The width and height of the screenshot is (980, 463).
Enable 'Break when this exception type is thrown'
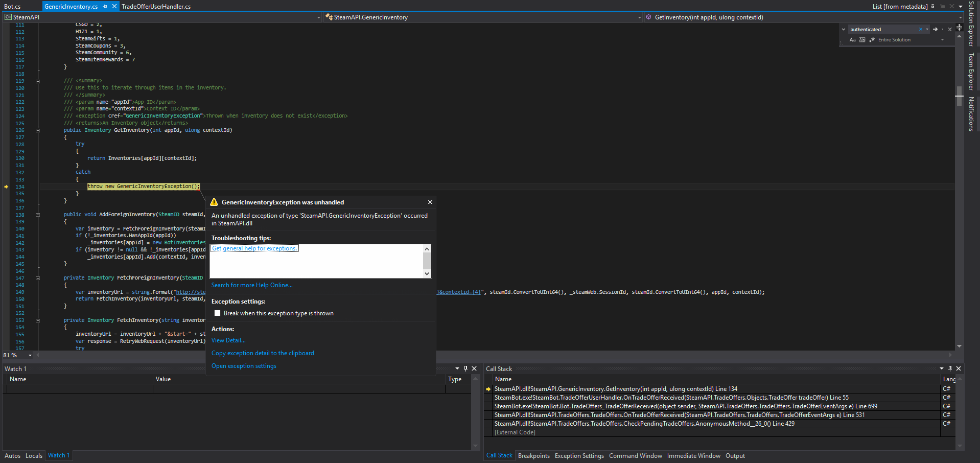tap(218, 313)
